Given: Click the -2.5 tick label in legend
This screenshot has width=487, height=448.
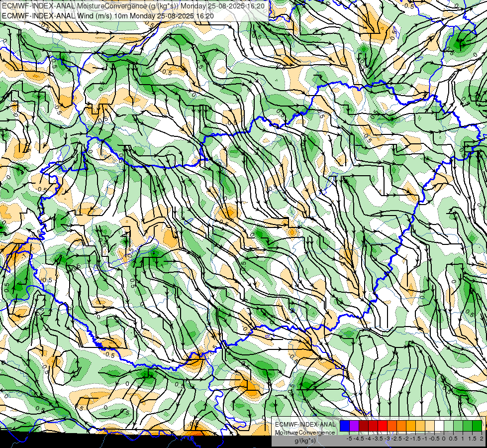Looking at the screenshot, I should point(396,439).
